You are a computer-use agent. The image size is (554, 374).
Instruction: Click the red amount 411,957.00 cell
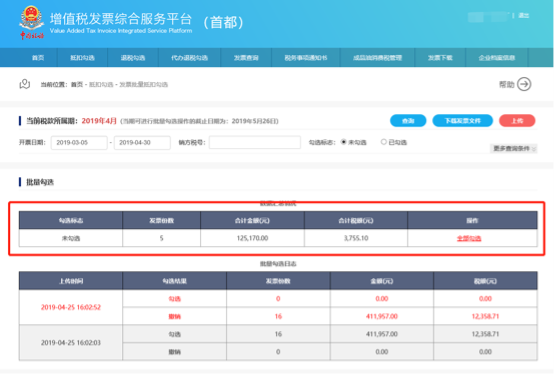click(382, 316)
